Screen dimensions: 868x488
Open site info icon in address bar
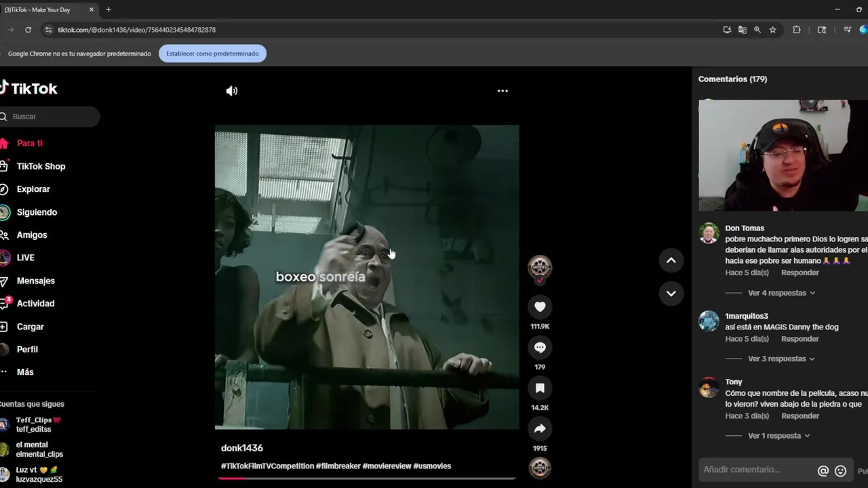click(47, 30)
